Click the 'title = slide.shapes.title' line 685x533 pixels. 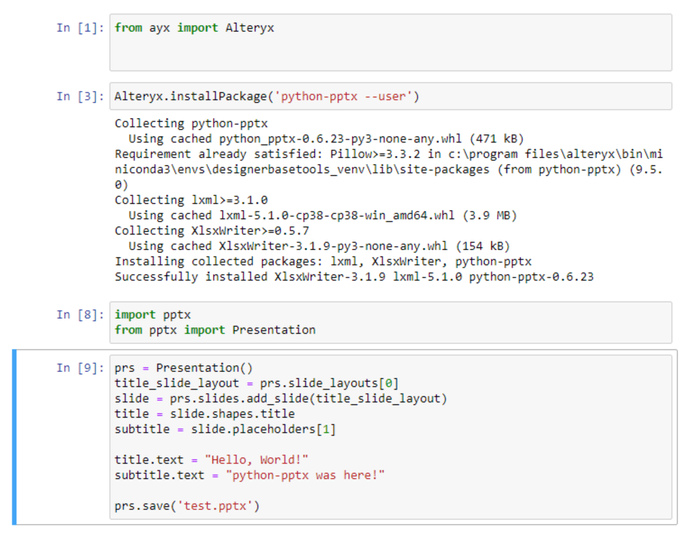coord(204,414)
